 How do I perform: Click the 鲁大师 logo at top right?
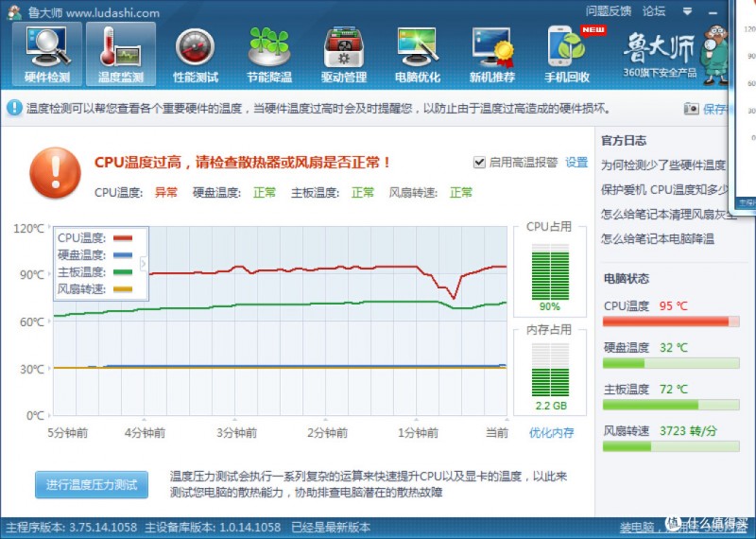[659, 48]
